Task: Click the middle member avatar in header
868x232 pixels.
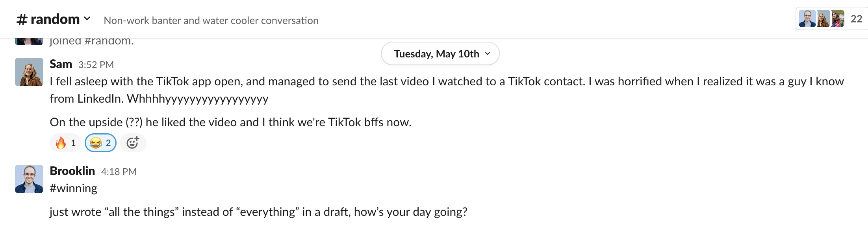Action: tap(823, 19)
